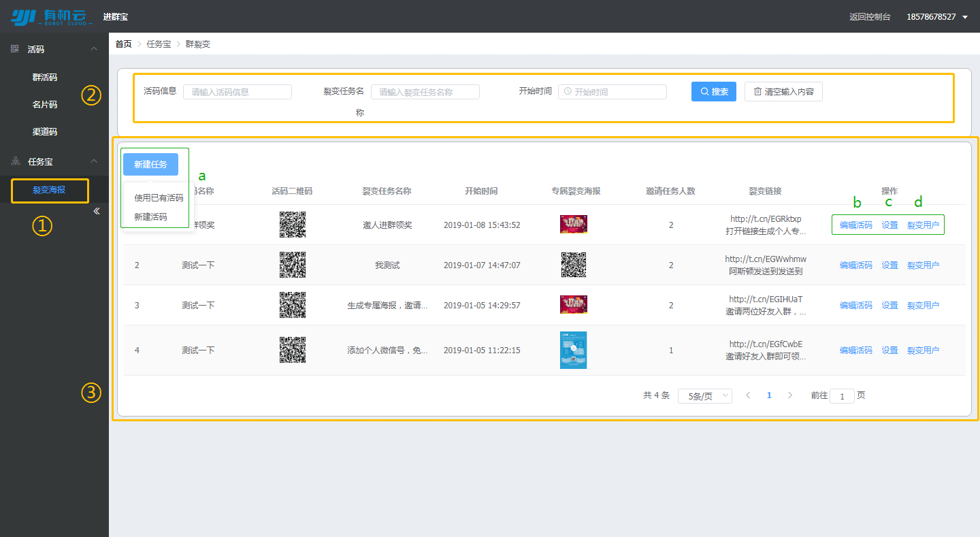Click 设置 in 我测试 row

(889, 265)
